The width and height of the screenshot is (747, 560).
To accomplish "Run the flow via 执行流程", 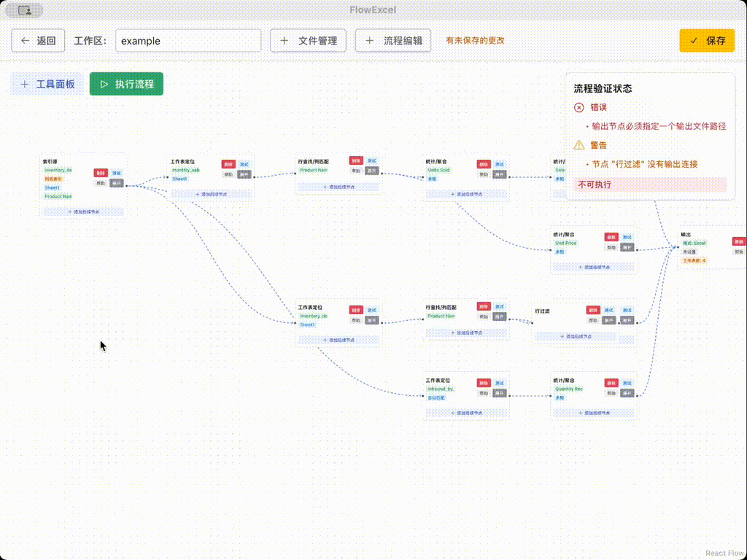I will coord(126,84).
